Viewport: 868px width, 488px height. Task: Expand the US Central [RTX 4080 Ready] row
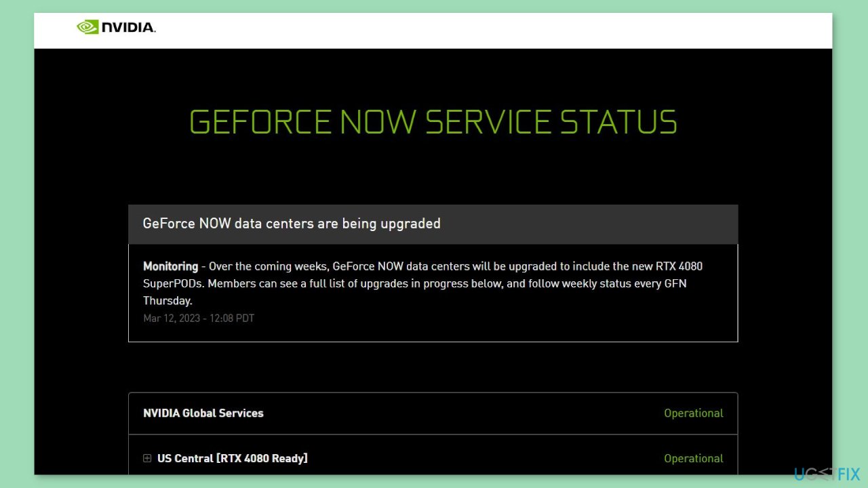147,458
